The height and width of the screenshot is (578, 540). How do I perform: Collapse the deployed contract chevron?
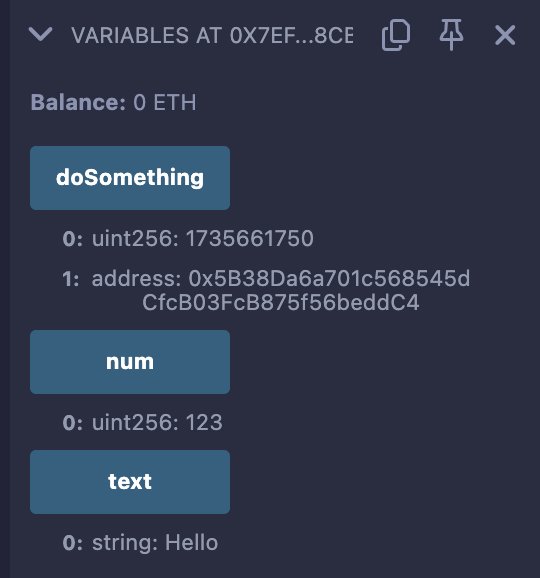coord(40,35)
